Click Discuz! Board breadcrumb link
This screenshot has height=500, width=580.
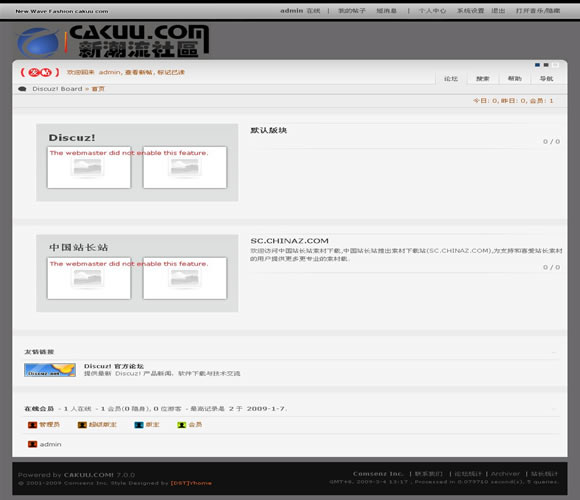pos(57,89)
